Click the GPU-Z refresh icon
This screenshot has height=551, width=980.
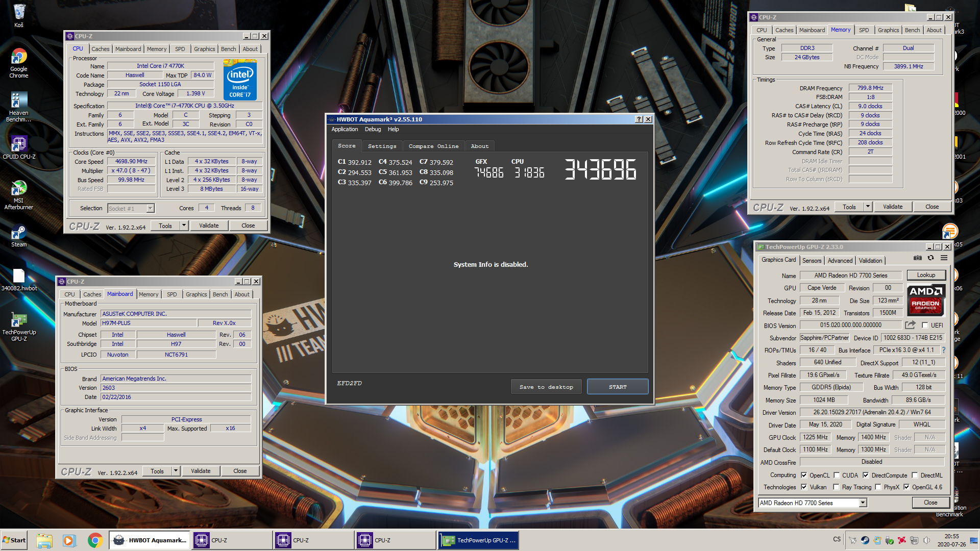click(x=930, y=258)
